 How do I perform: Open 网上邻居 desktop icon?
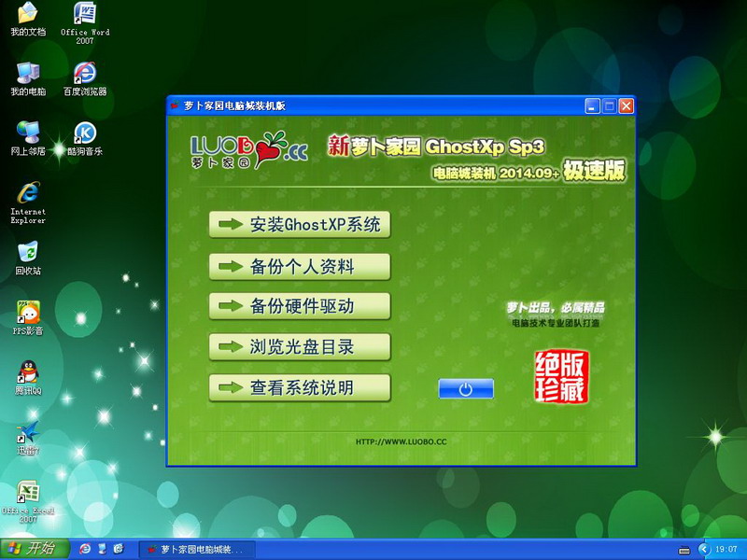coord(28,138)
